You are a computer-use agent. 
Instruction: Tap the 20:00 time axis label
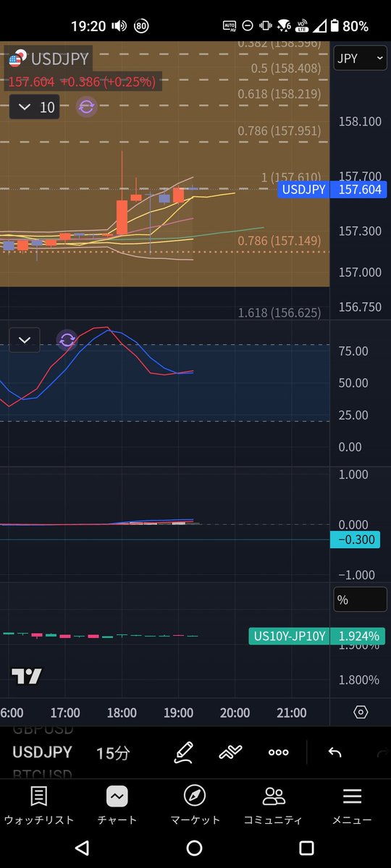[235, 712]
